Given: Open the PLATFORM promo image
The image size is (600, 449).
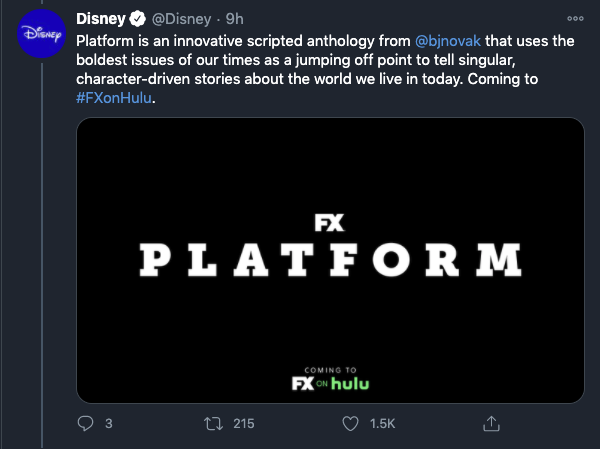Looking at the screenshot, I should (330, 260).
